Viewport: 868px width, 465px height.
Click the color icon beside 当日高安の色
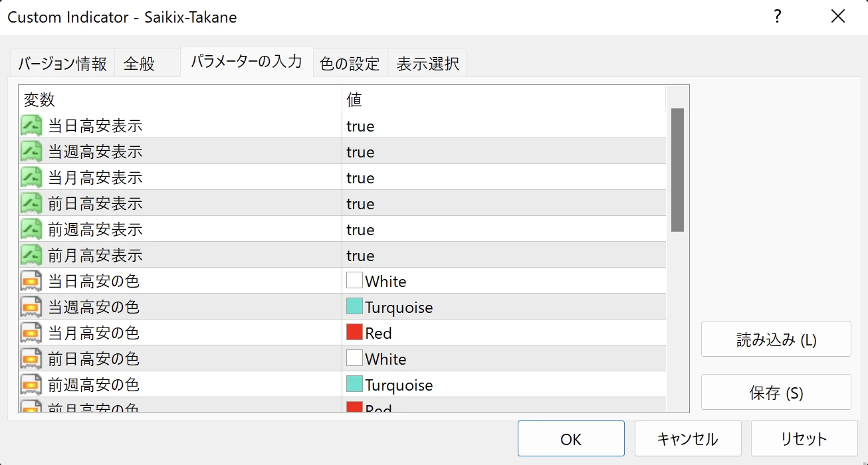[31, 281]
